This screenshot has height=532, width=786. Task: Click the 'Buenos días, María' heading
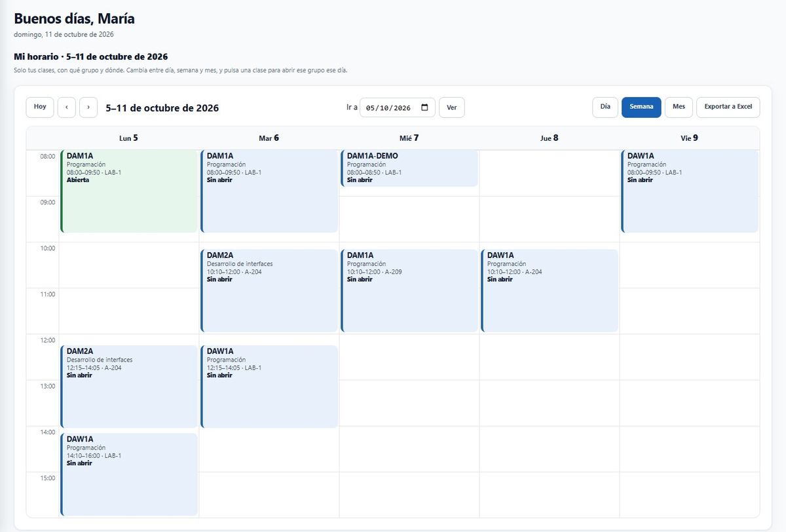coord(74,19)
